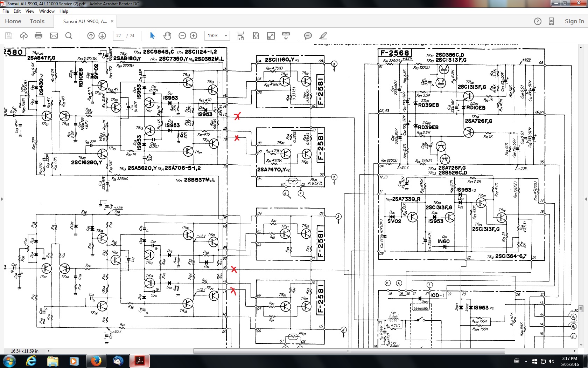Click the Sign In link
This screenshot has height=368, width=588.
(x=574, y=21)
